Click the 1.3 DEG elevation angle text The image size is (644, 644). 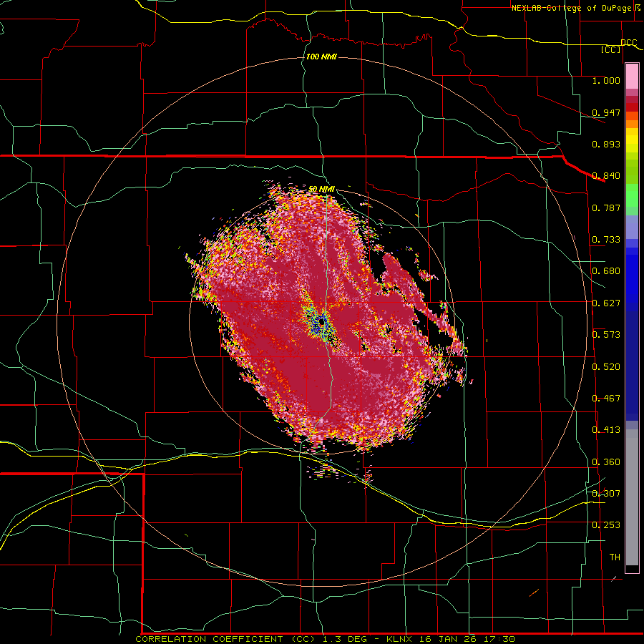(x=344, y=639)
